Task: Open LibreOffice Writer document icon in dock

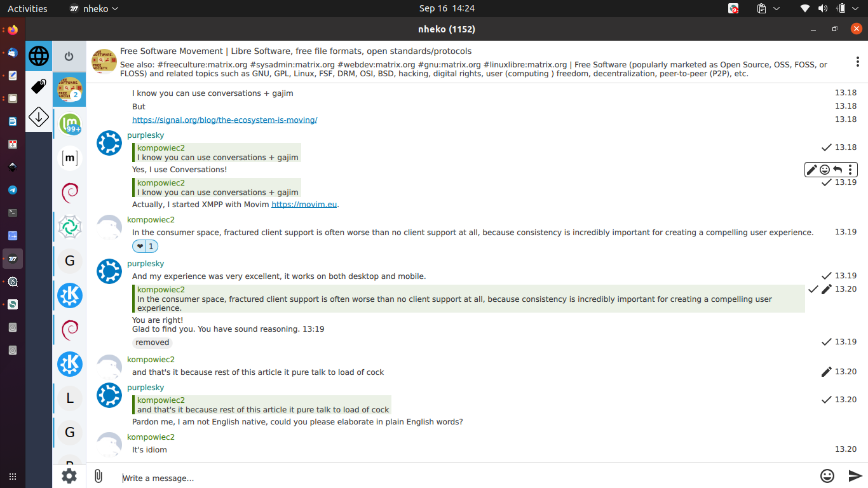Action: click(13, 121)
